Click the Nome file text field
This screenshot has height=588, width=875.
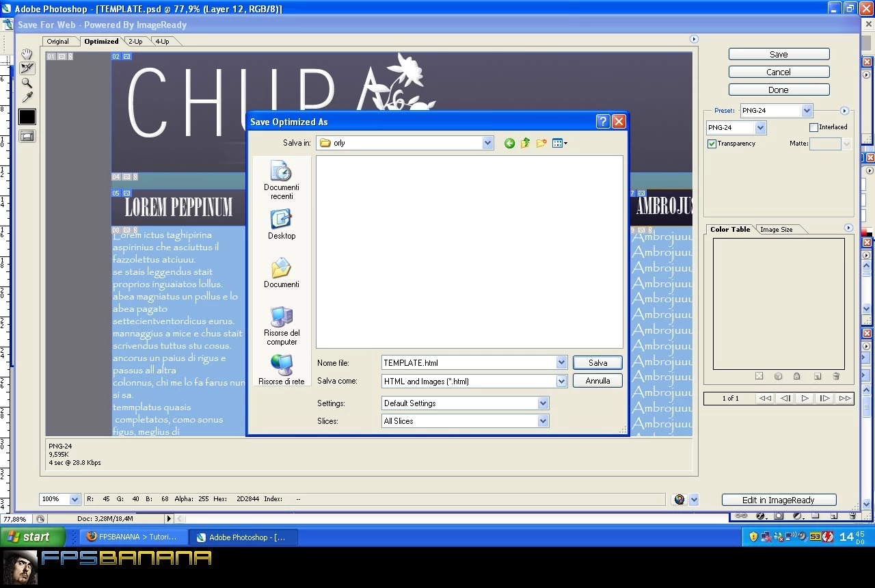coord(469,362)
